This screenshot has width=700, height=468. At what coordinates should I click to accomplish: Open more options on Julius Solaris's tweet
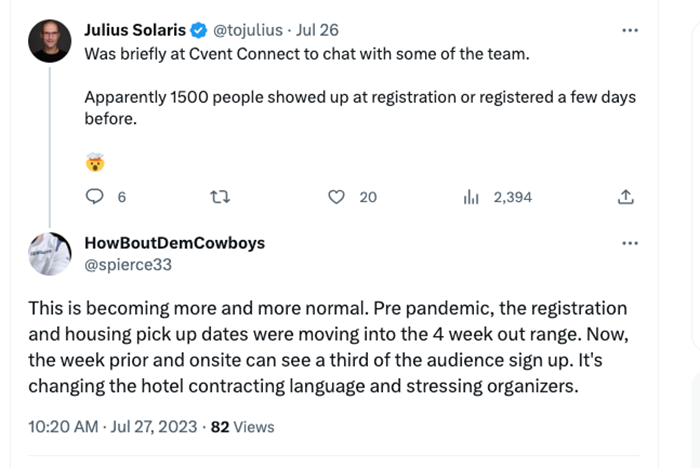(x=629, y=30)
